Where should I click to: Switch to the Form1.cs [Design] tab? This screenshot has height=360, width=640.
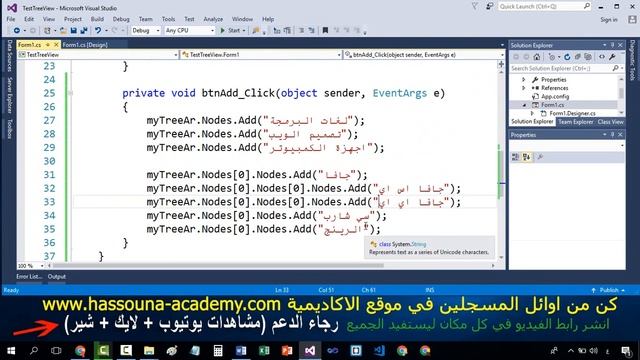85,45
